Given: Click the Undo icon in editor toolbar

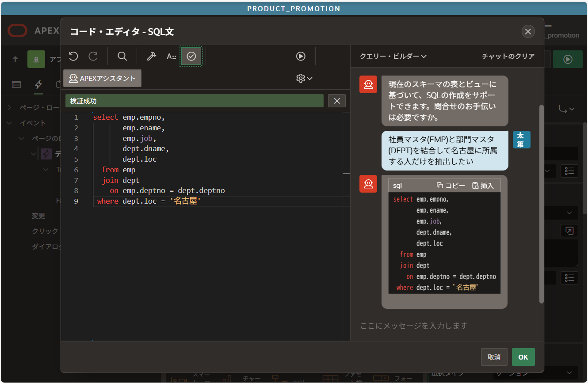Looking at the screenshot, I should click(73, 56).
